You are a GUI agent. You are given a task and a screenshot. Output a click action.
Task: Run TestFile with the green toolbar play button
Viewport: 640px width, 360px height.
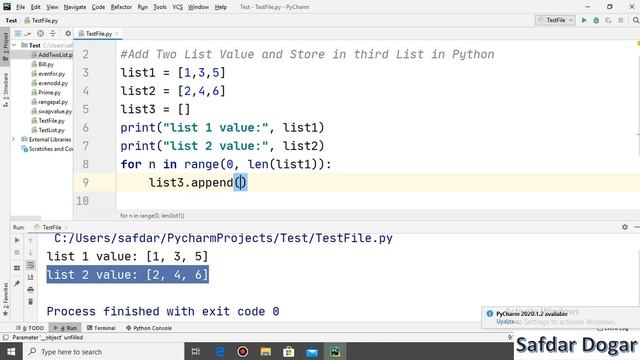pyautogui.click(x=584, y=20)
